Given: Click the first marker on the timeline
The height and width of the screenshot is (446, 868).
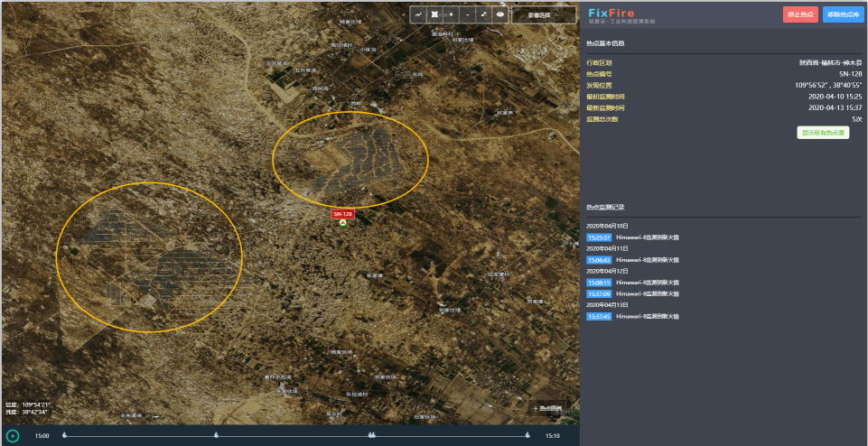Looking at the screenshot, I should [x=64, y=435].
